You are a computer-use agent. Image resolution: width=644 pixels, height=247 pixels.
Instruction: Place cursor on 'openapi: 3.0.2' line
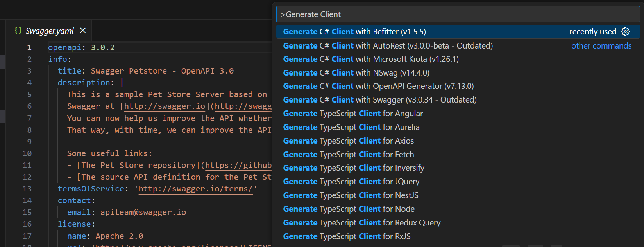(x=81, y=47)
